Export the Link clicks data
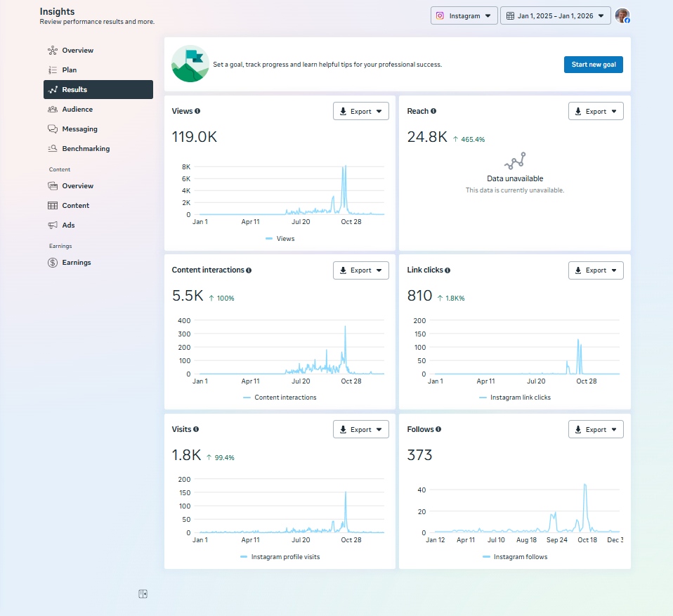Viewport: 673px width, 616px height. (596, 270)
